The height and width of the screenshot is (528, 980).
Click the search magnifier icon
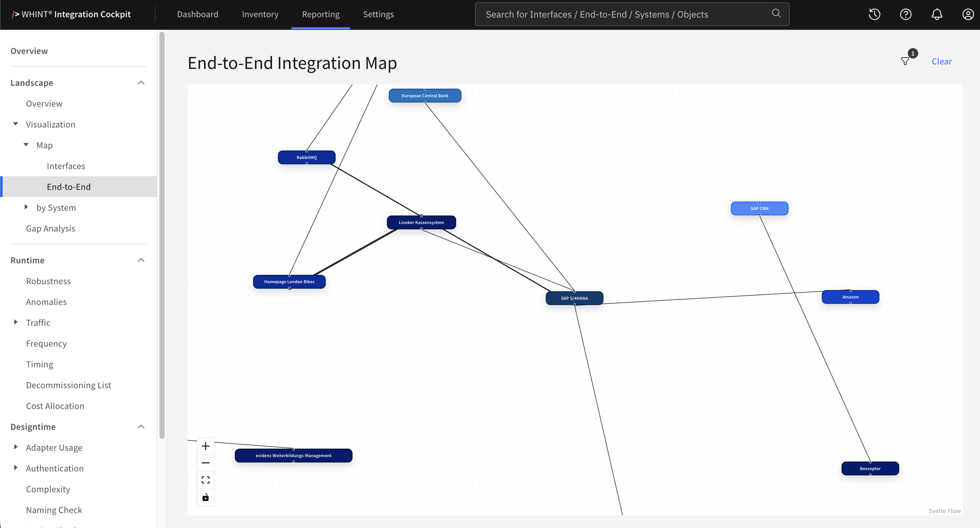coord(776,14)
